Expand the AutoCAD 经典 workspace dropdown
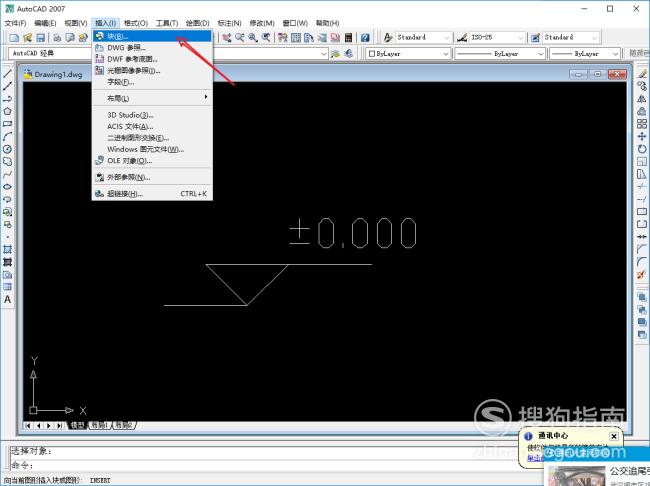The height and width of the screenshot is (486, 650). click(50, 53)
